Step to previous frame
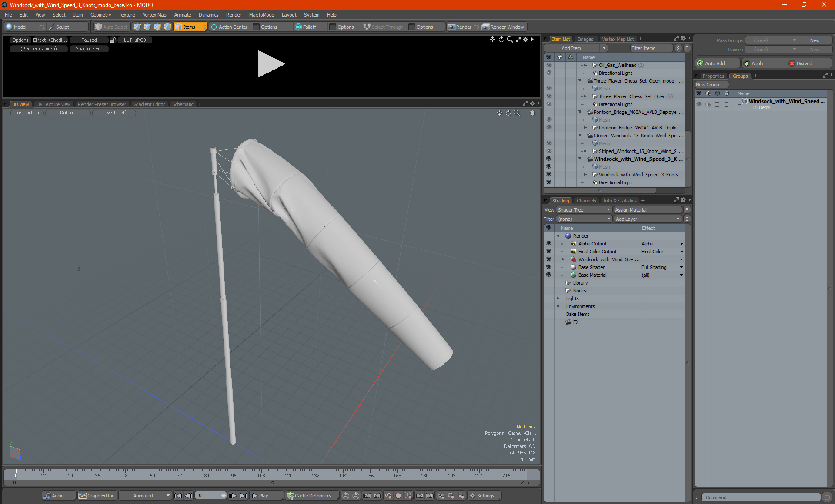Viewport: 835px width, 504px height. [188, 496]
